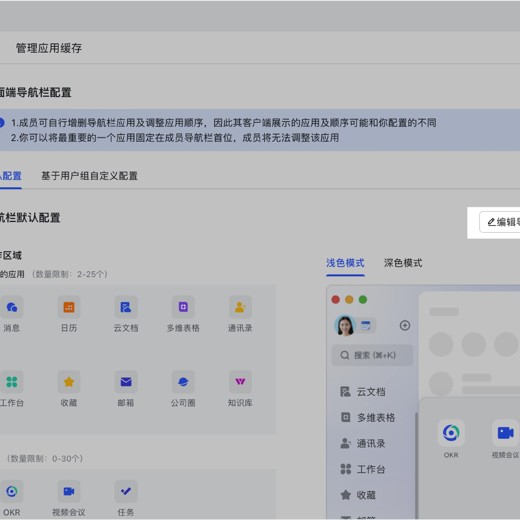Click the 搜索 search field in preview
Image resolution: width=520 pixels, height=520 pixels.
372,355
